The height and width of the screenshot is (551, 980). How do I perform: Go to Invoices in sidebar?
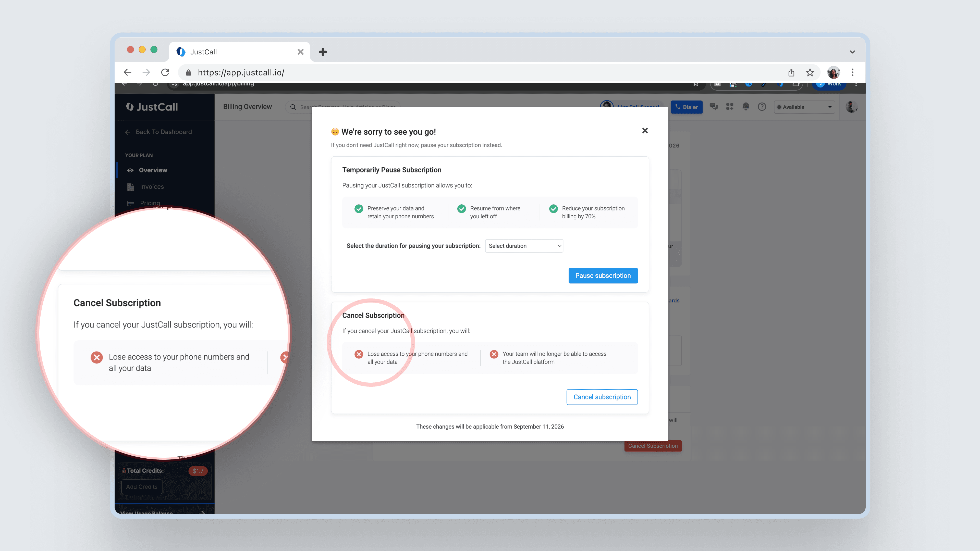click(x=151, y=187)
